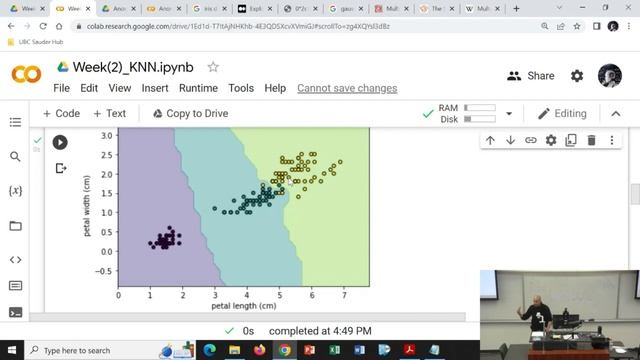Open the table of contents sidebar icon

16,122
